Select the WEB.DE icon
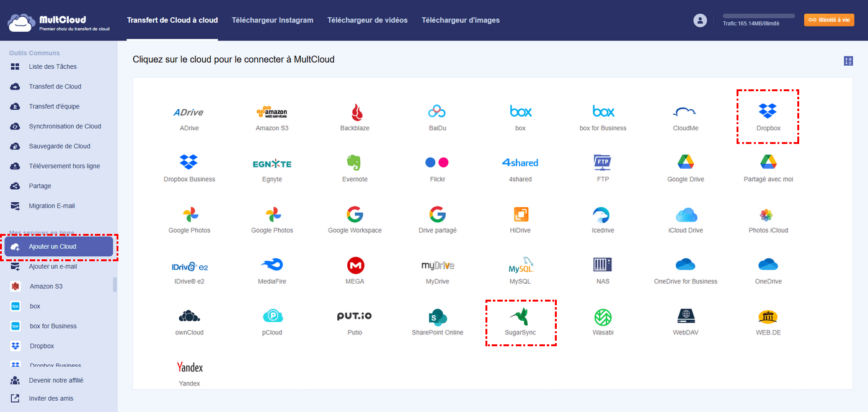The width and height of the screenshot is (868, 412). click(x=768, y=316)
